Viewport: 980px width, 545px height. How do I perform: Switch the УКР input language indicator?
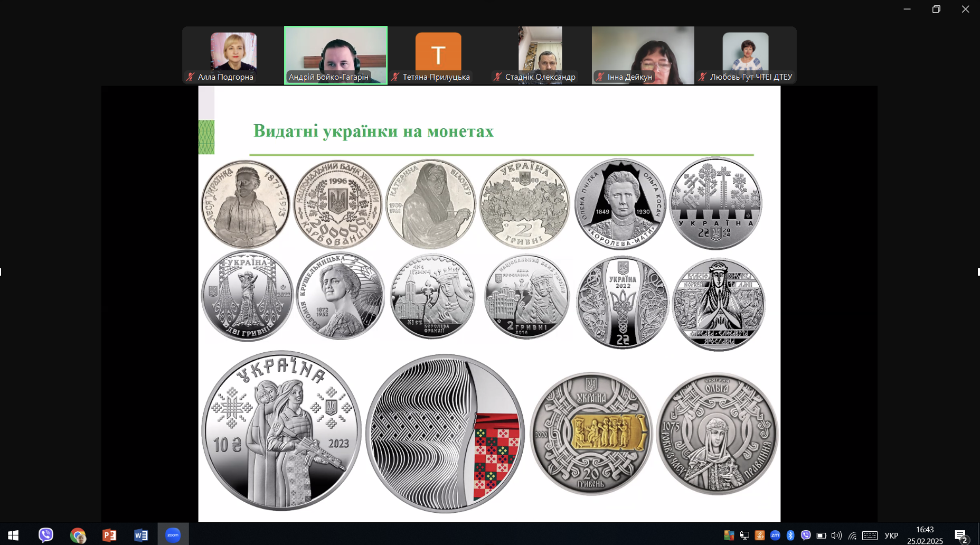tap(891, 535)
